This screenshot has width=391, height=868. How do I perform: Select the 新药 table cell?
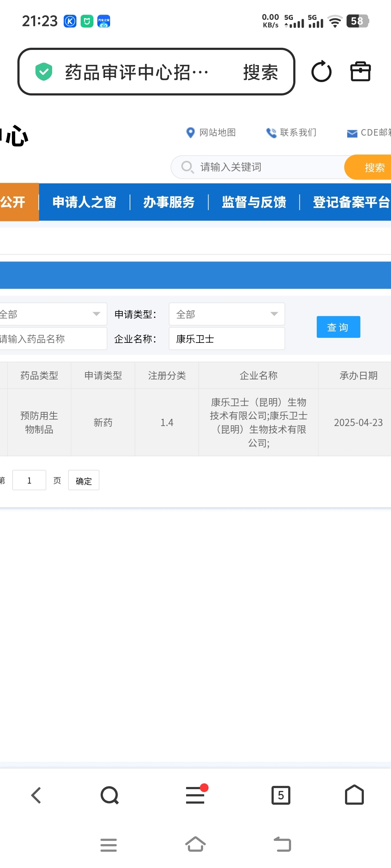(103, 422)
